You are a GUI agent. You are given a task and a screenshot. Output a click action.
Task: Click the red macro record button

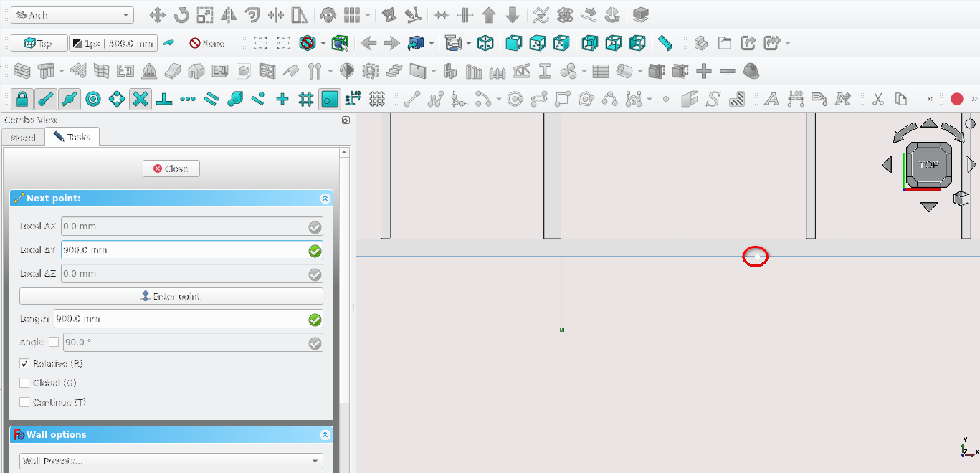pyautogui.click(x=956, y=99)
